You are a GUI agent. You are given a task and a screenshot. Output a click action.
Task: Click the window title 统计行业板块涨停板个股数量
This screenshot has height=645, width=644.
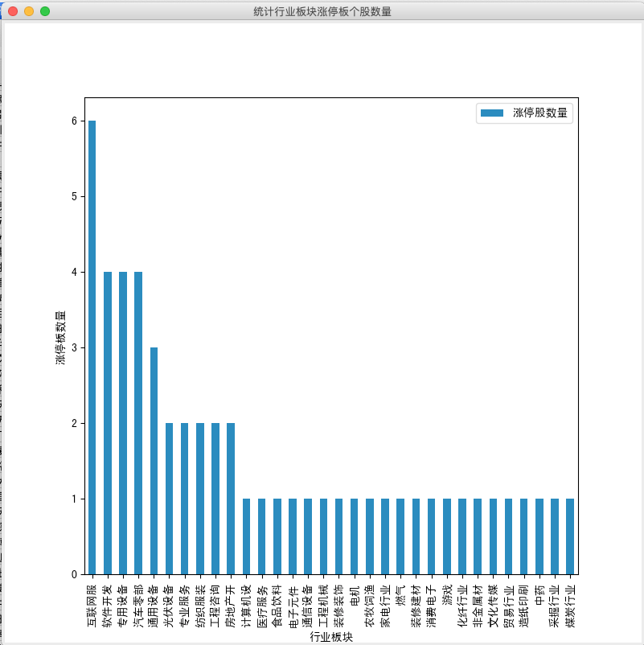click(x=322, y=11)
